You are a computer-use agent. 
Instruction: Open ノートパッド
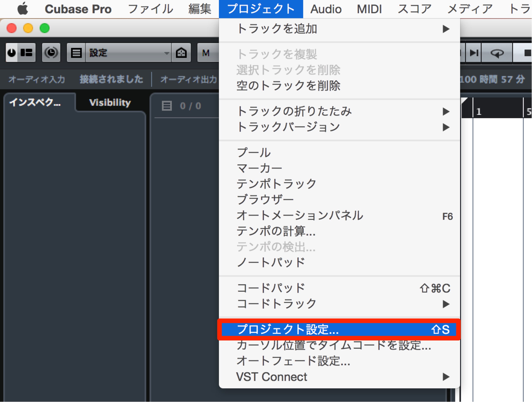[339, 263]
